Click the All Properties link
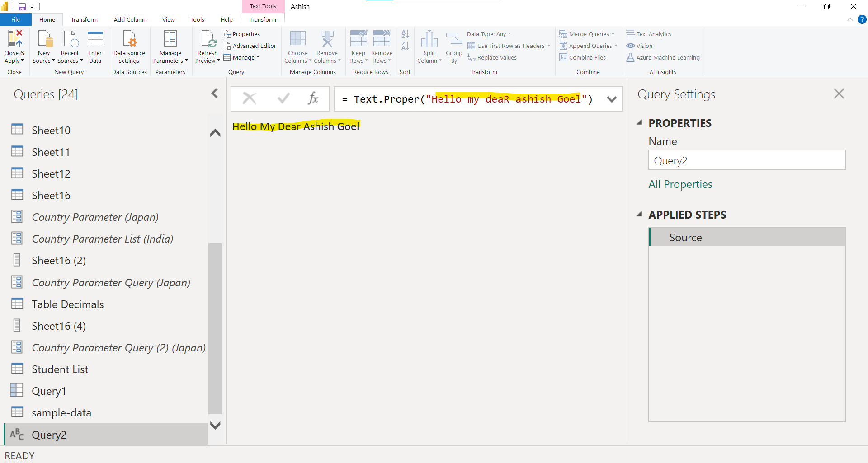The image size is (868, 463). 680,184
